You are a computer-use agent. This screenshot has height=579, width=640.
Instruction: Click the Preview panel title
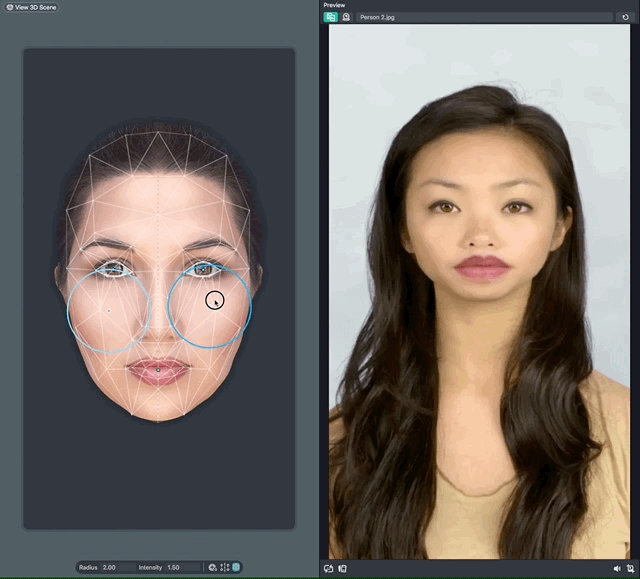tap(334, 5)
